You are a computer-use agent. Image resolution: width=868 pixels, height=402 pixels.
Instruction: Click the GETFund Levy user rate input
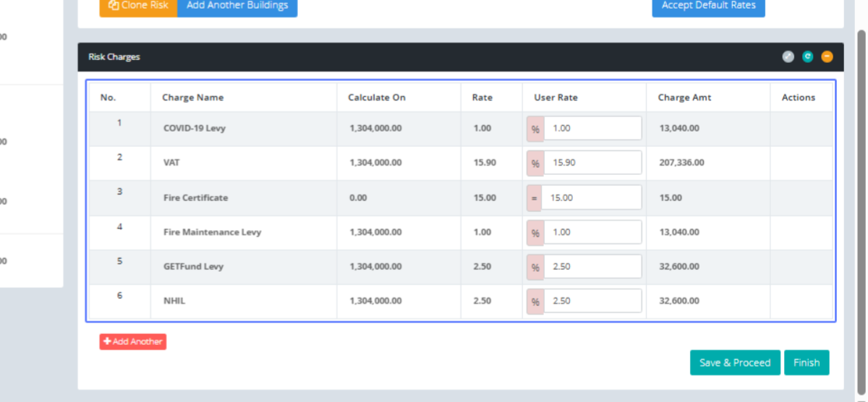(x=592, y=267)
